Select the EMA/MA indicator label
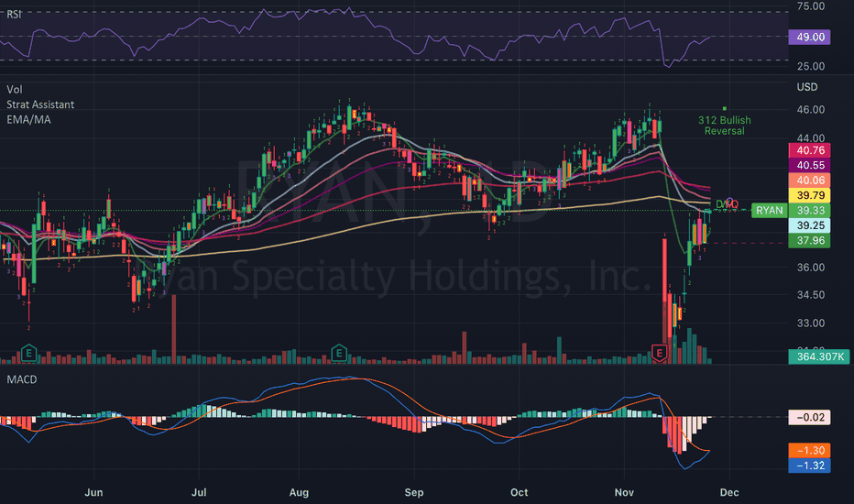The height and width of the screenshot is (504, 854). 28,119
